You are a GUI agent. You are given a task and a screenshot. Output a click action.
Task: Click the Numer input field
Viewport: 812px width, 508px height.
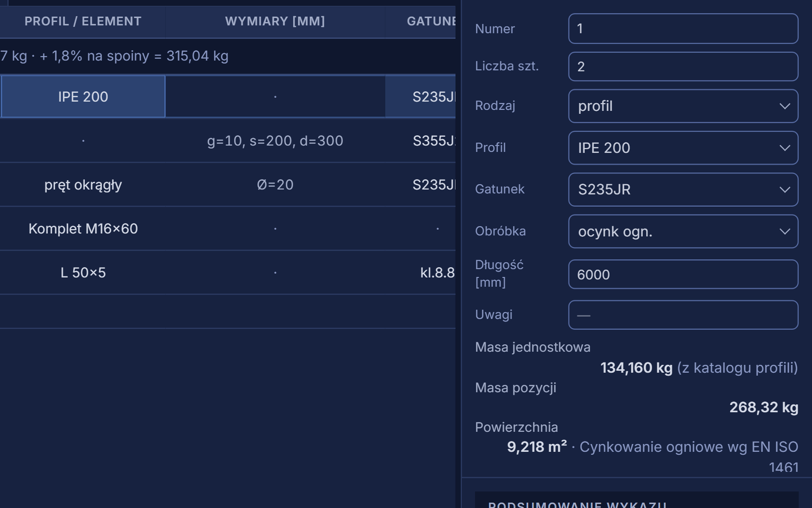[683, 28]
